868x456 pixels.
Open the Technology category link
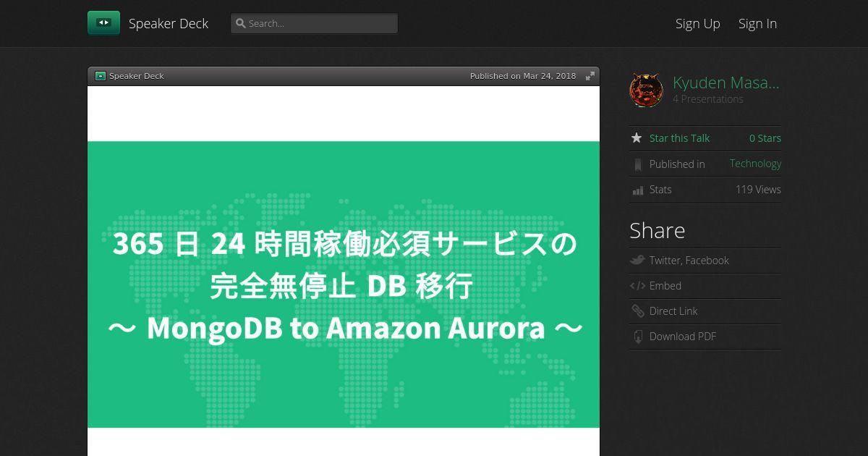[x=755, y=164]
